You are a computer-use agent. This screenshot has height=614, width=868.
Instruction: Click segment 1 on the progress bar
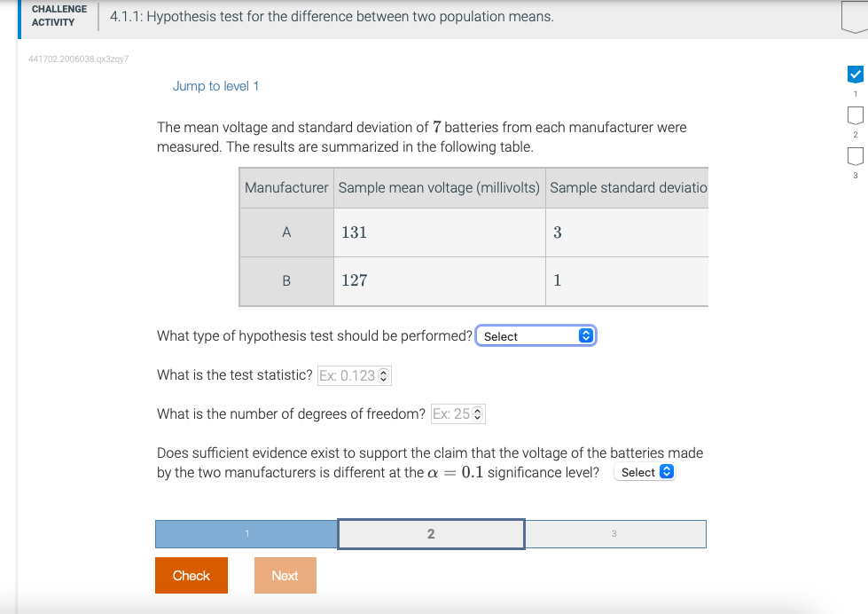click(246, 533)
